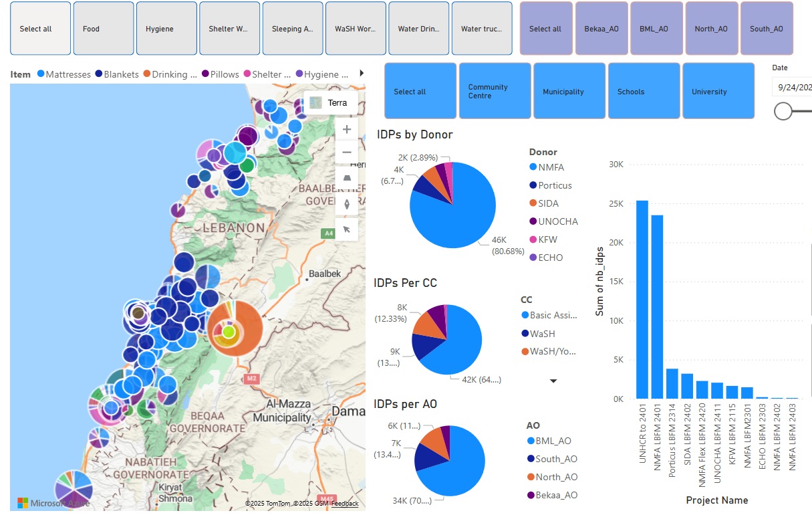Activate the map selection arrow tool

click(x=346, y=229)
